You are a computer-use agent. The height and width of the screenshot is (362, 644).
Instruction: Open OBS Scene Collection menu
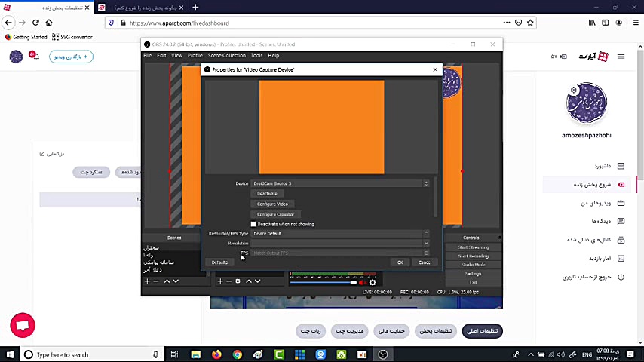point(227,56)
